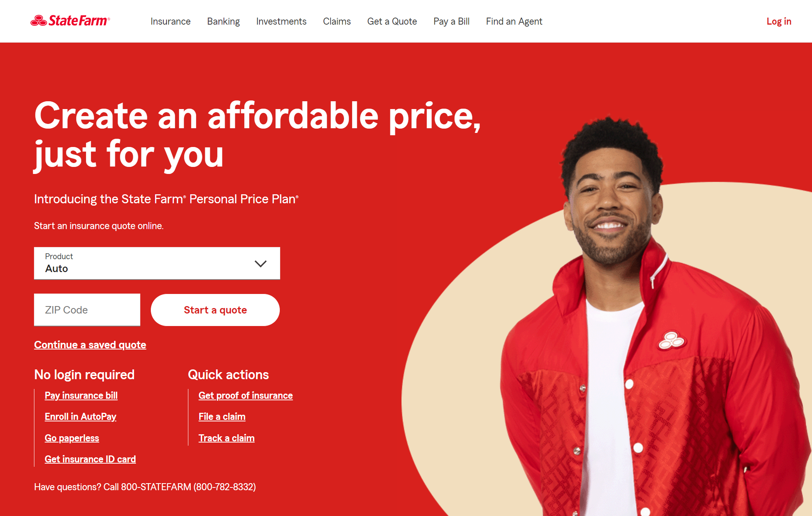The image size is (812, 516).
Task: Select the Auto product dropdown
Action: click(156, 263)
